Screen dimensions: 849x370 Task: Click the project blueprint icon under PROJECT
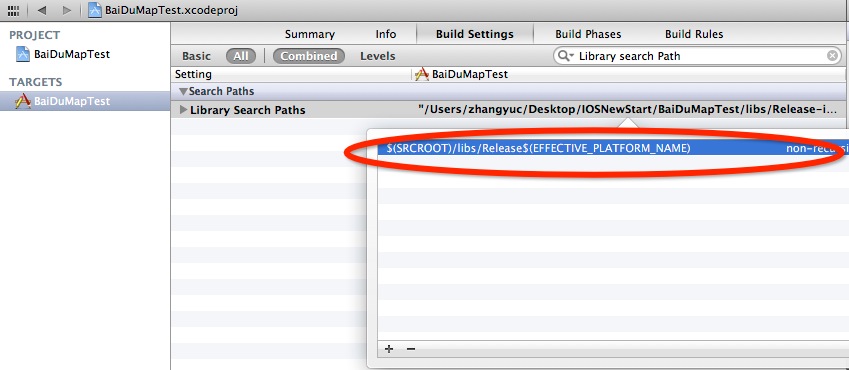pyautogui.click(x=23, y=54)
